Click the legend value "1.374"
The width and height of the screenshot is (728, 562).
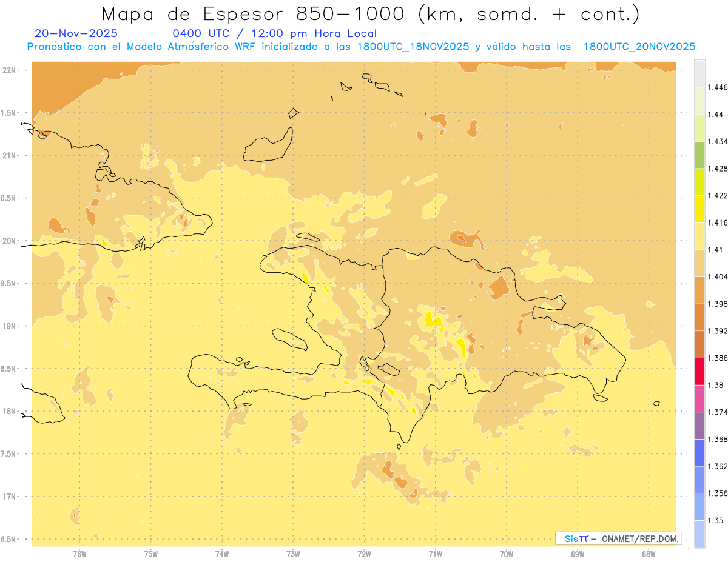[717, 412]
